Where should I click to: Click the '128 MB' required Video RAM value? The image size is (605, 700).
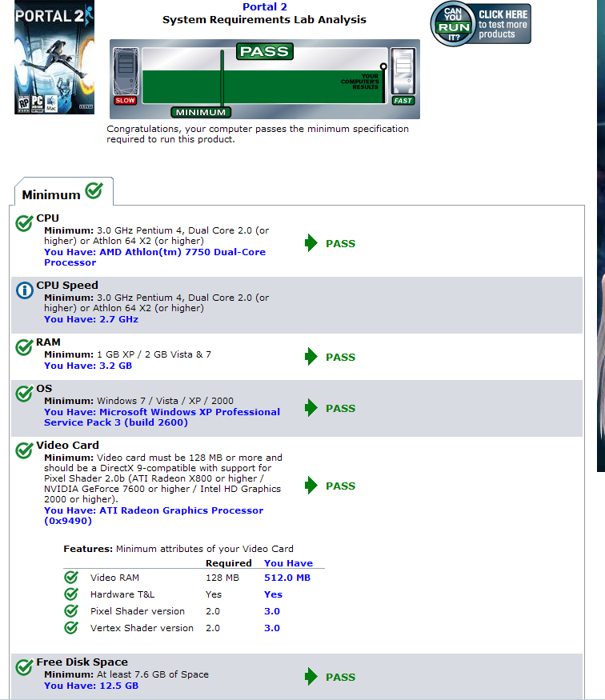click(x=222, y=578)
